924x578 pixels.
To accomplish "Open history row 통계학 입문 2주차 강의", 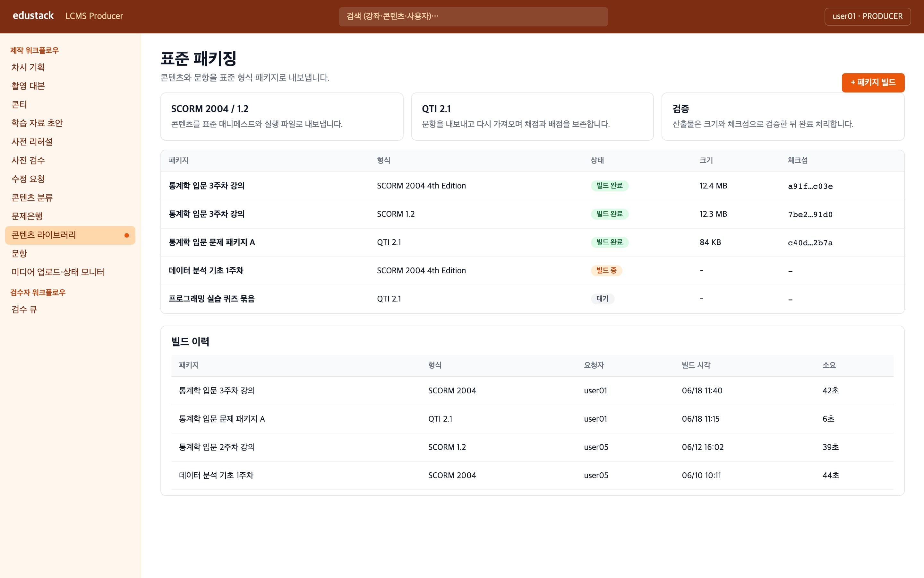I will point(532,448).
